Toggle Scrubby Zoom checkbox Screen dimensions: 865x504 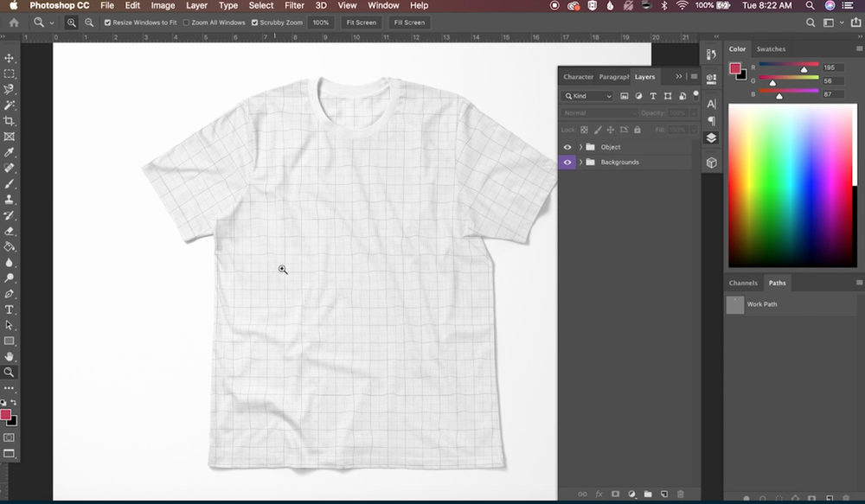pos(254,22)
